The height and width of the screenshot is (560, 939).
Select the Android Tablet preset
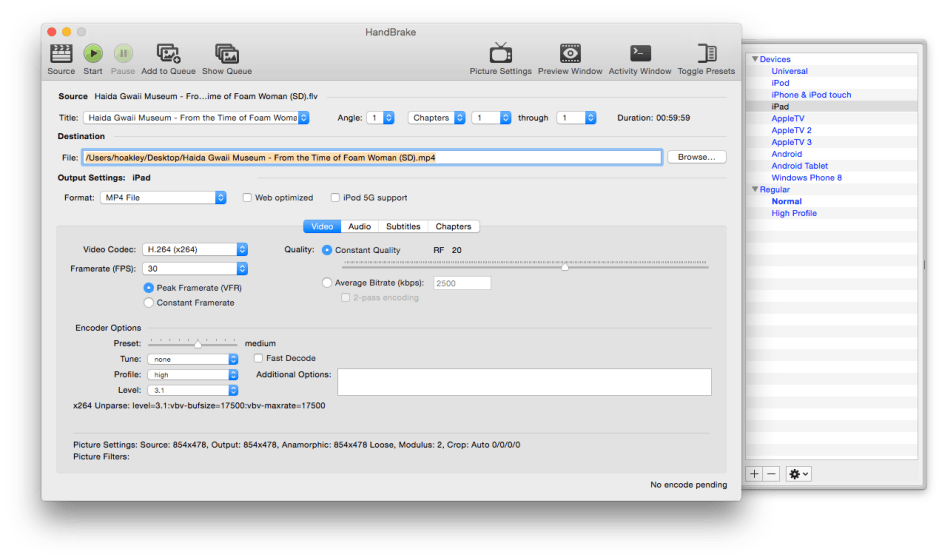point(799,166)
